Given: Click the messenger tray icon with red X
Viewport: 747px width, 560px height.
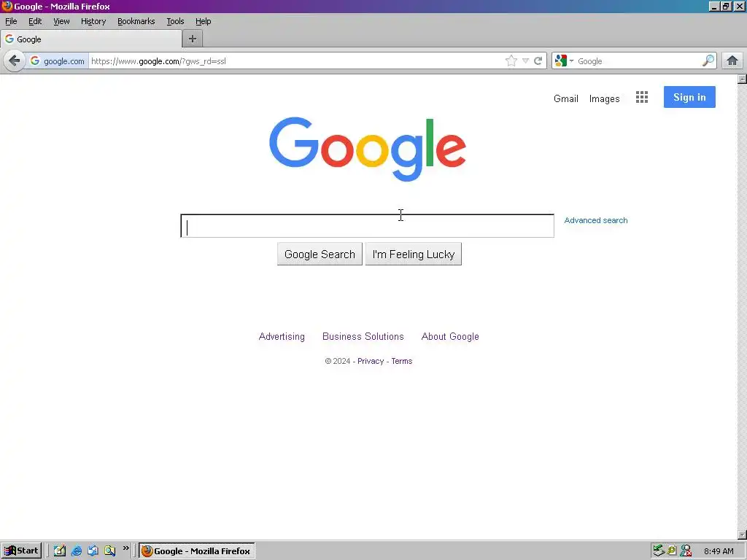Looking at the screenshot, I should (686, 551).
